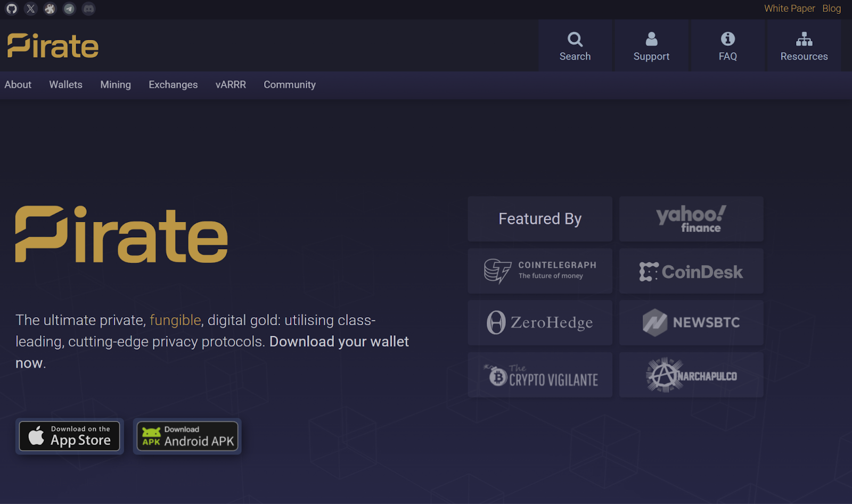Open the Mining menu
This screenshot has height=504, width=852.
point(116,85)
